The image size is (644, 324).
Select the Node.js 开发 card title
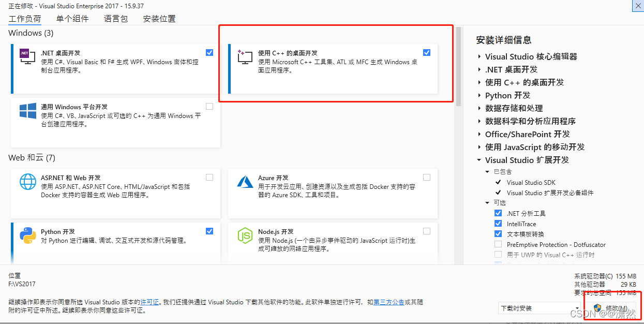tap(276, 232)
